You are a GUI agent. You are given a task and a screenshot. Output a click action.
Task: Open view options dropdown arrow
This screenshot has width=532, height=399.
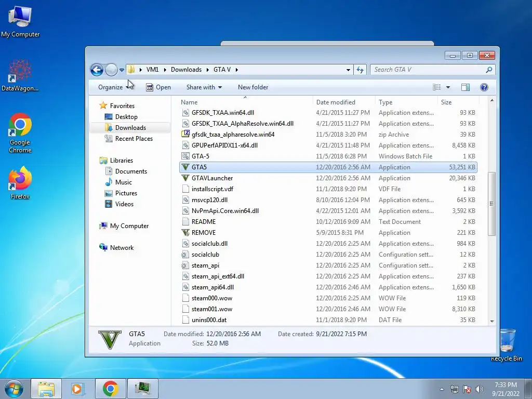(448, 87)
